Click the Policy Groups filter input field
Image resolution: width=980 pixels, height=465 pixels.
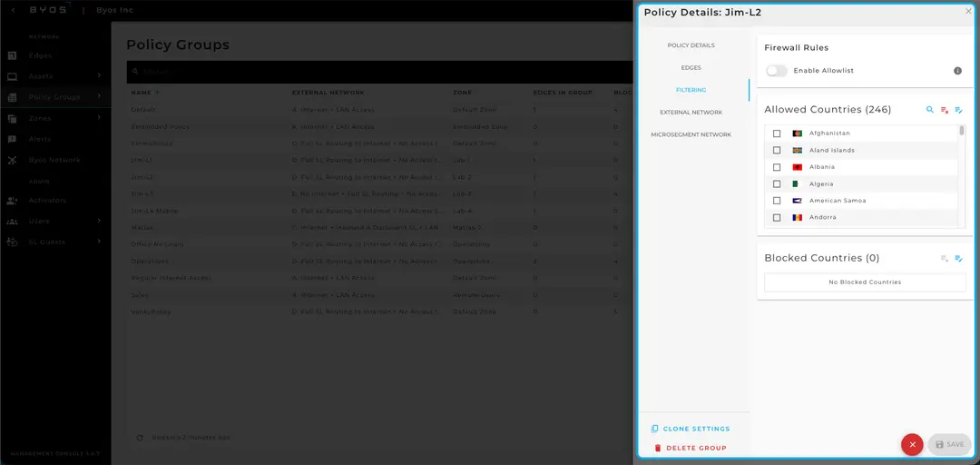[x=381, y=72]
